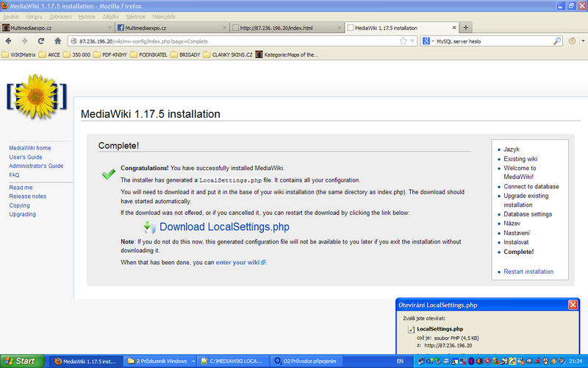Click the LocalSettings.php file name in dialog
588x368 pixels.
pyautogui.click(x=440, y=329)
